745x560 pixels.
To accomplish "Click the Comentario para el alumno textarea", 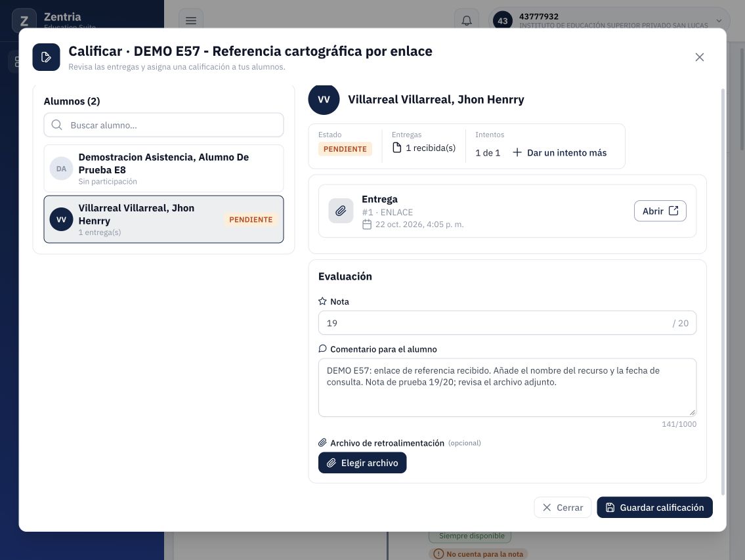I will 507,387.
